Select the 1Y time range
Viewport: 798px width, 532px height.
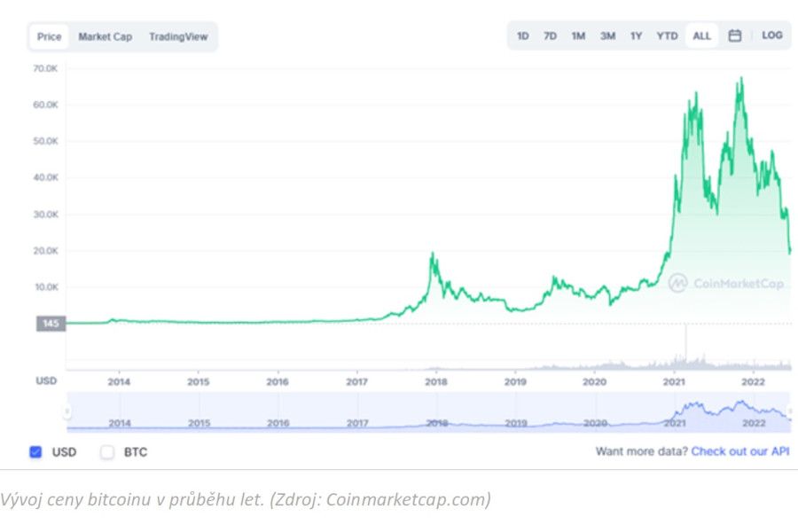tap(636, 35)
